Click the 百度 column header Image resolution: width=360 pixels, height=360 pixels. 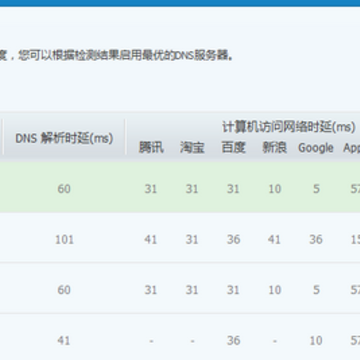coord(234,147)
